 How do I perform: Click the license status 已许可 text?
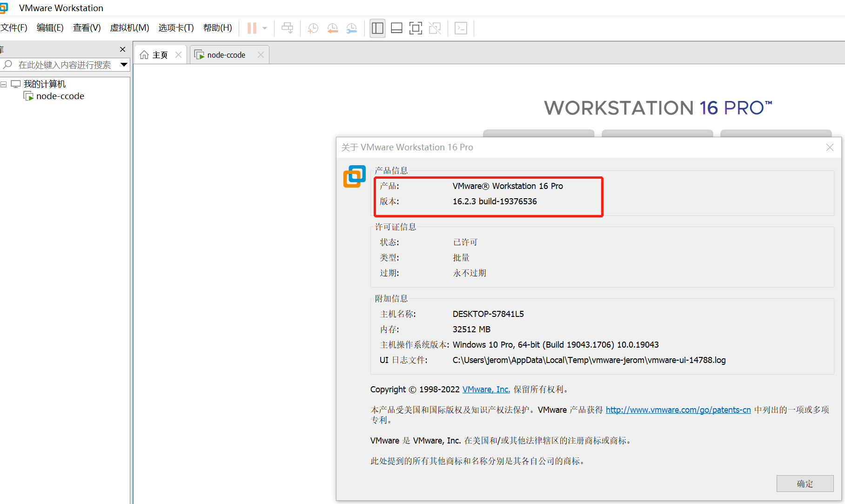[465, 242]
